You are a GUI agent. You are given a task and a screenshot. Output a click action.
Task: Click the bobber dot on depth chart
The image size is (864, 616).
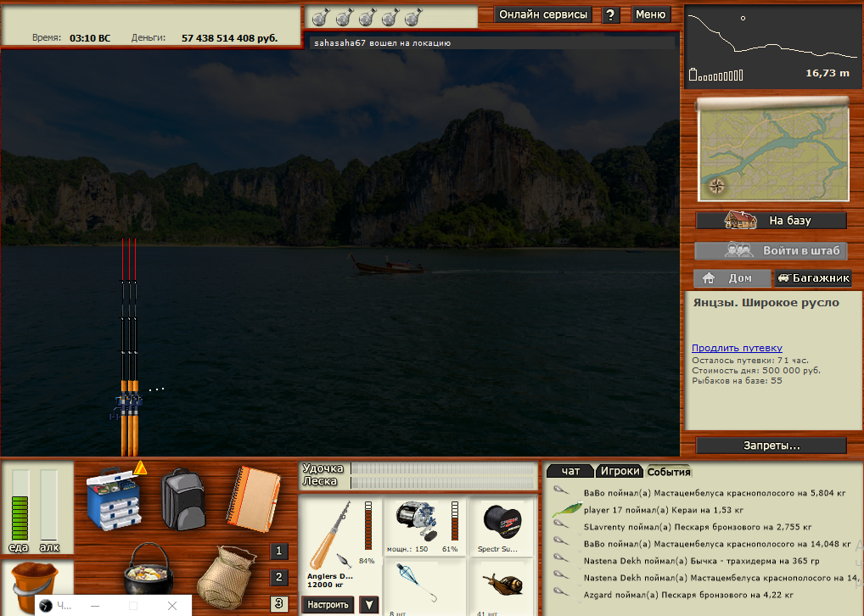[743, 18]
